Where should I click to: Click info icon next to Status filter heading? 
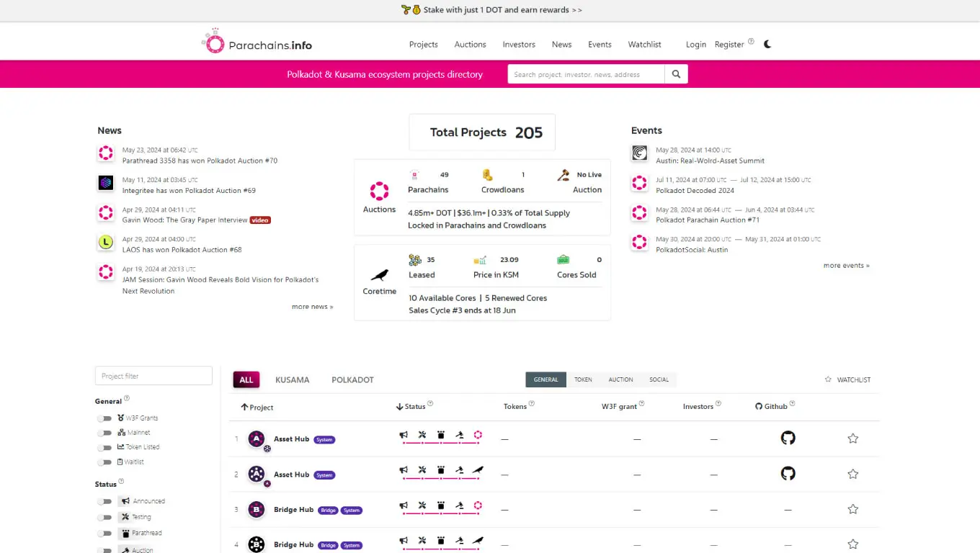point(121,481)
